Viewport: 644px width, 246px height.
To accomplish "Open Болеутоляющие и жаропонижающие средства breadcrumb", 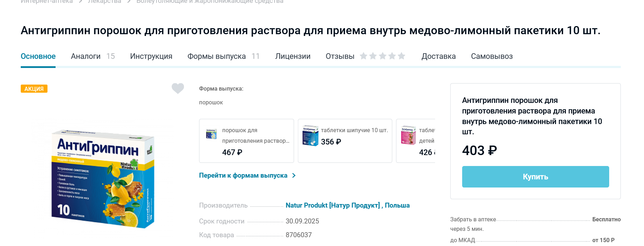I will [210, 2].
